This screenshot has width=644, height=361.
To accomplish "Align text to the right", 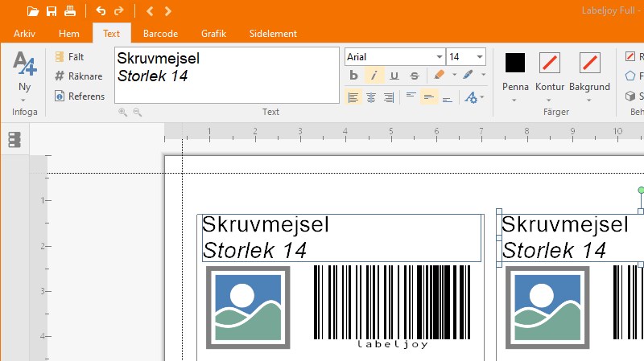I will point(389,97).
